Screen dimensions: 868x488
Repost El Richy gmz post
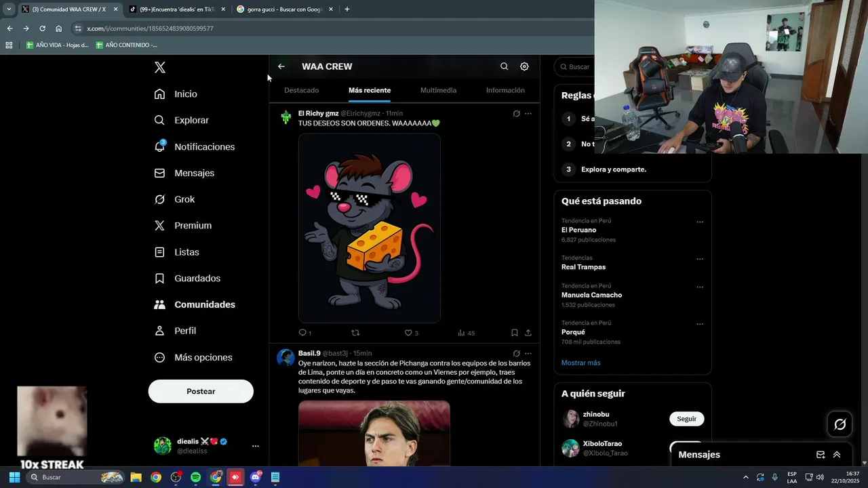(x=355, y=333)
